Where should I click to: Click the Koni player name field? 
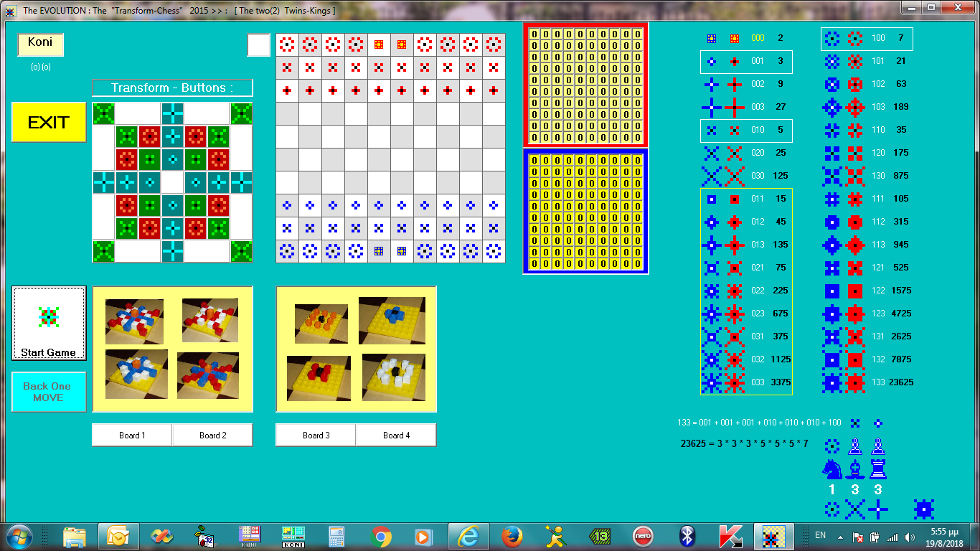click(41, 44)
